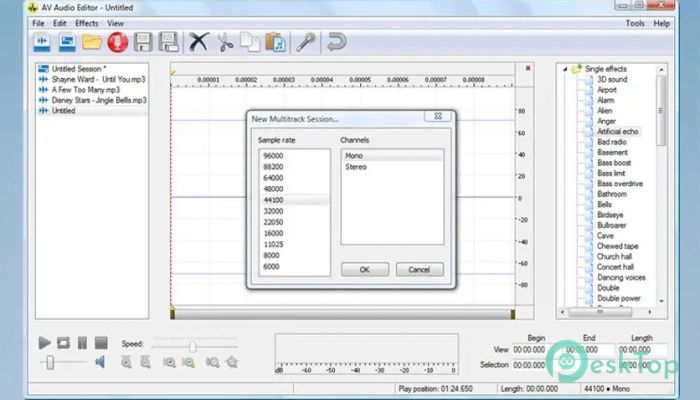Select A Few Too Many.mp3 file
Viewport: 700px width, 400px height.
[86, 90]
